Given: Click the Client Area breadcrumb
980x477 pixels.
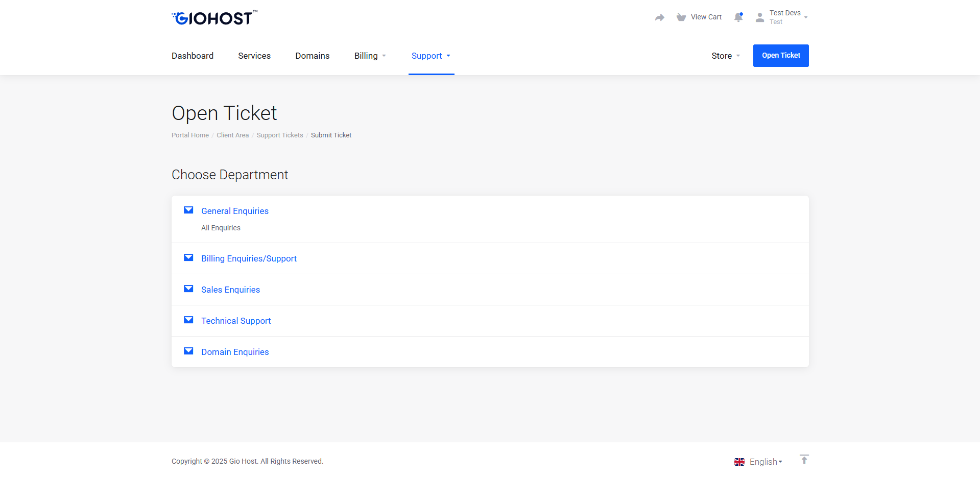Looking at the screenshot, I should [233, 135].
